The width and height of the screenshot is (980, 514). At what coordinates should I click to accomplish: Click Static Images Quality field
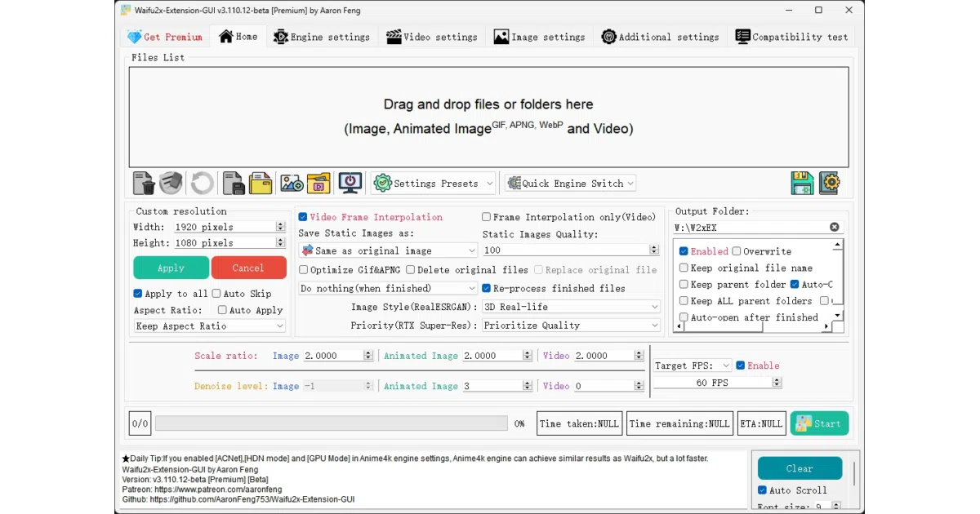click(x=571, y=250)
